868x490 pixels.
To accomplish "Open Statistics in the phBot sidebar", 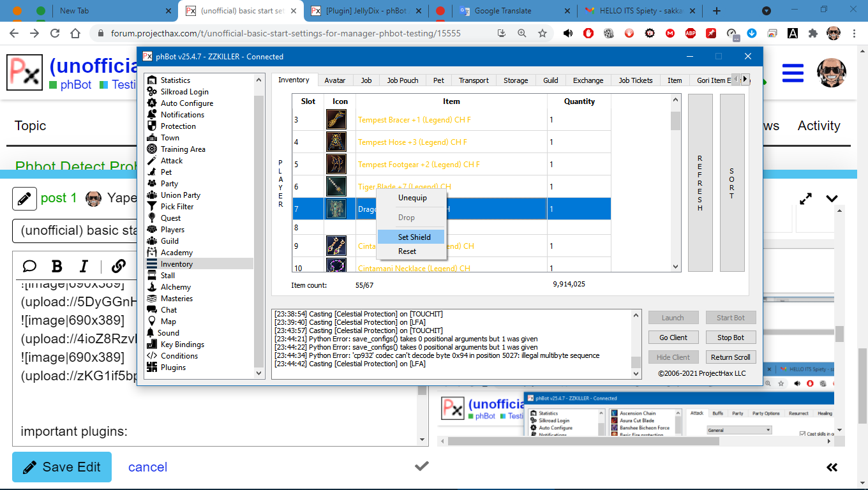I will click(175, 80).
